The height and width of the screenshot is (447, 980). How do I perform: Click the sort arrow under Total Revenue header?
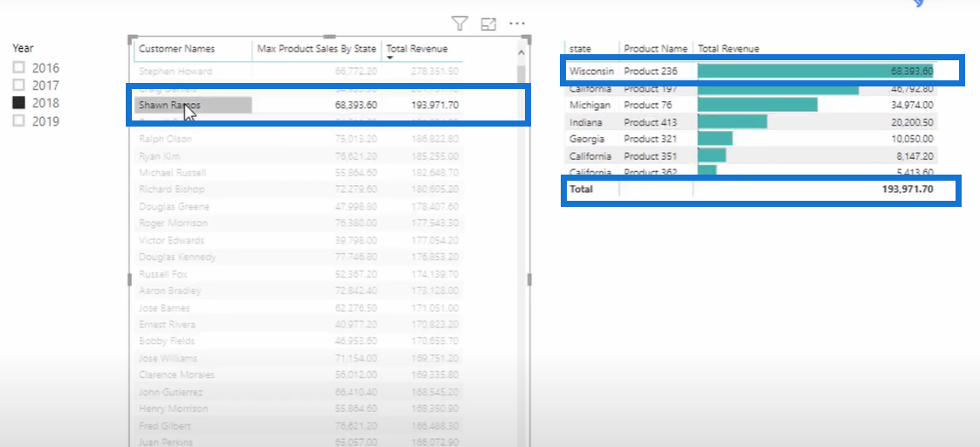point(390,58)
